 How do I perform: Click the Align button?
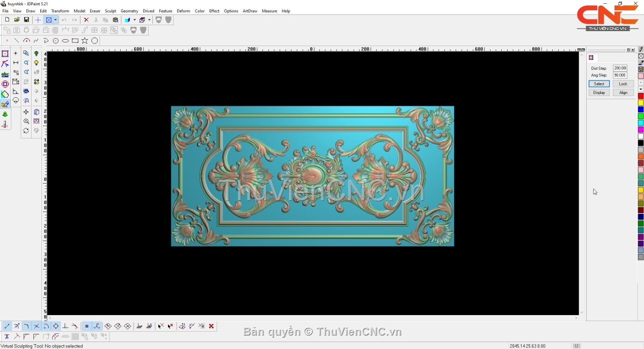coord(623,92)
